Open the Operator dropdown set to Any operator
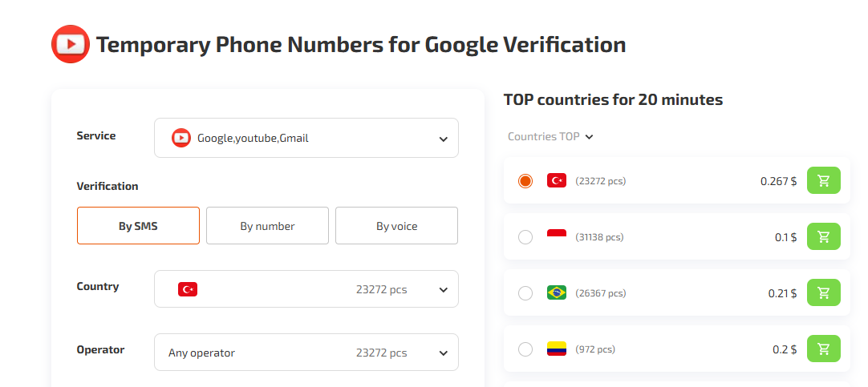 coord(306,353)
